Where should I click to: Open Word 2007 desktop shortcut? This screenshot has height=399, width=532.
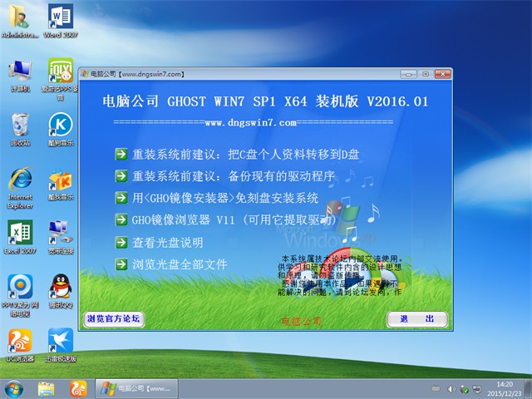pos(61,20)
